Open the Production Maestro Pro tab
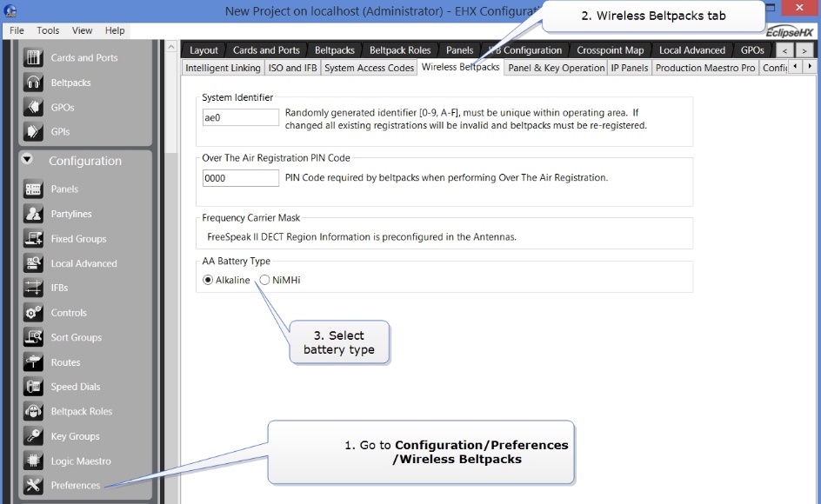821x504 pixels. point(705,68)
